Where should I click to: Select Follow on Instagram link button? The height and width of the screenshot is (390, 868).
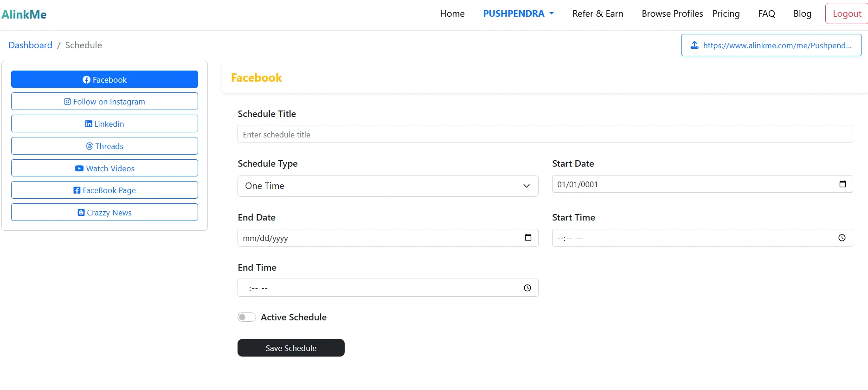(104, 101)
